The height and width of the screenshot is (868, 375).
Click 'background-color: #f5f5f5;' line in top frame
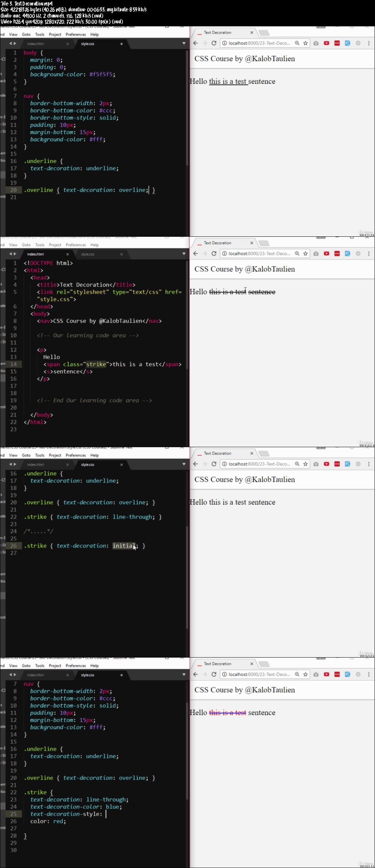73,74
